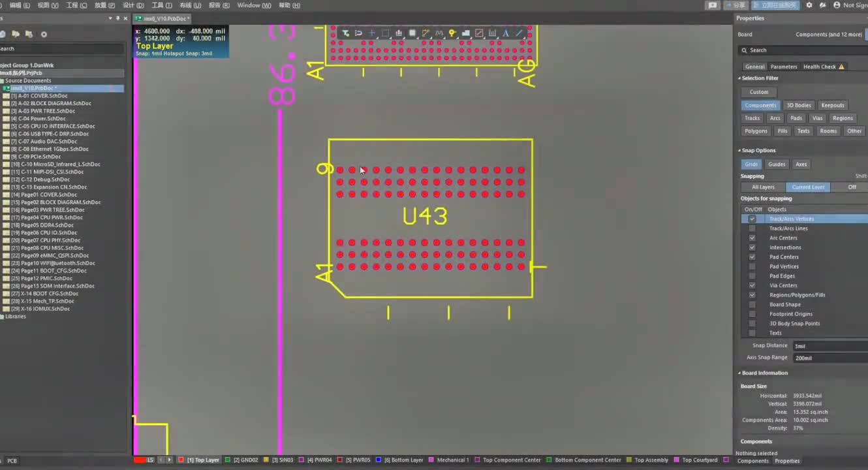This screenshot has height=470, width=868.
Task: Open settings gear icon in title bar
Action: click(x=809, y=5)
